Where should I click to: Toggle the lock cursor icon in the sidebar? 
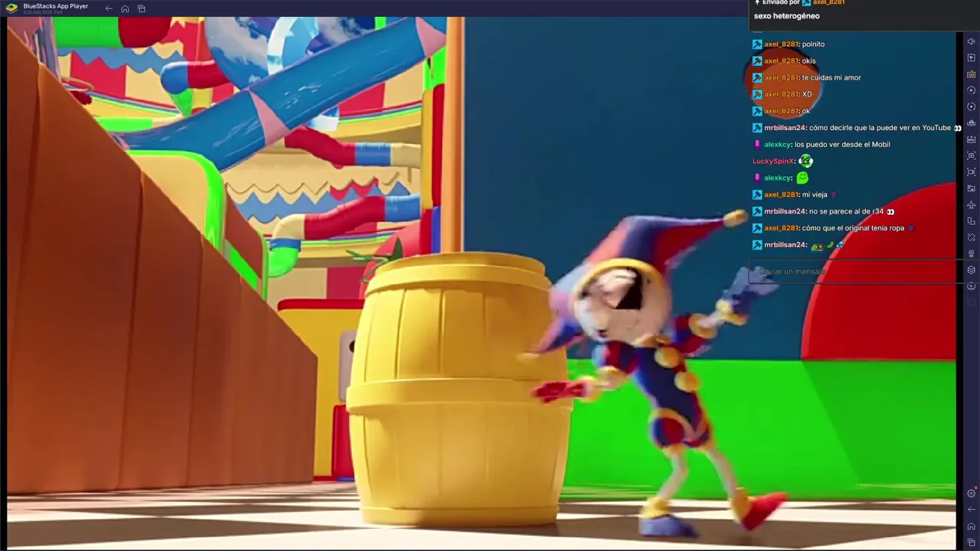(x=972, y=57)
